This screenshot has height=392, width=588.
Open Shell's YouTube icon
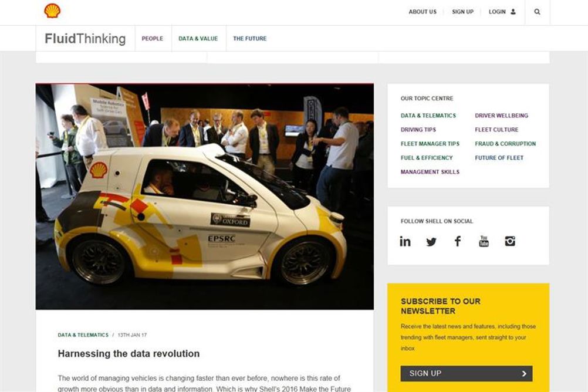click(x=484, y=241)
